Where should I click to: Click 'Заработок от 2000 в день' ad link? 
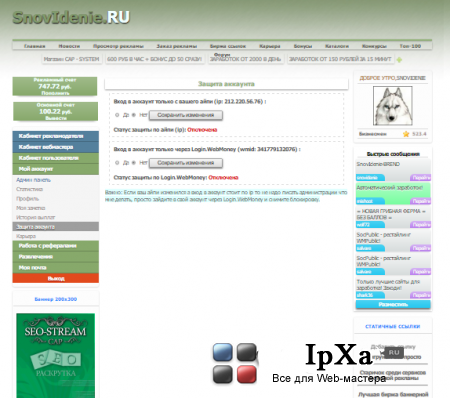[246, 59]
